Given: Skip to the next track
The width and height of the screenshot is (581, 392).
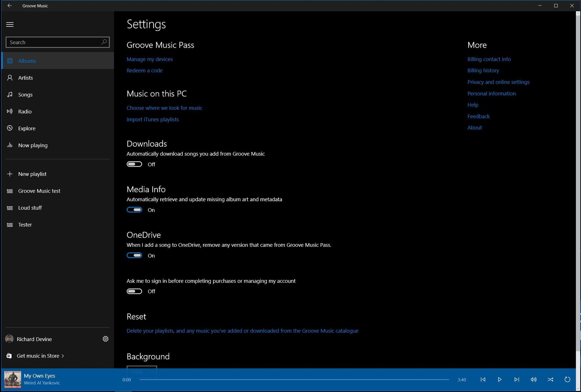Looking at the screenshot, I should click(x=517, y=380).
